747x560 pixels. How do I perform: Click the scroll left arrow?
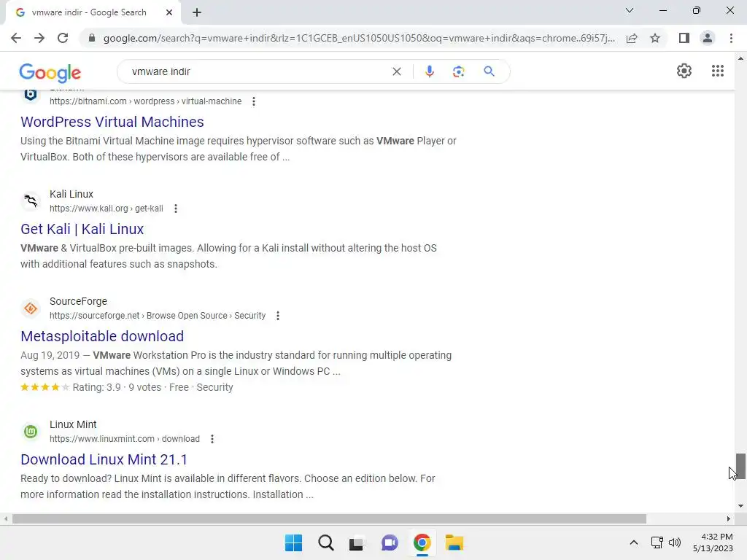coord(6,518)
